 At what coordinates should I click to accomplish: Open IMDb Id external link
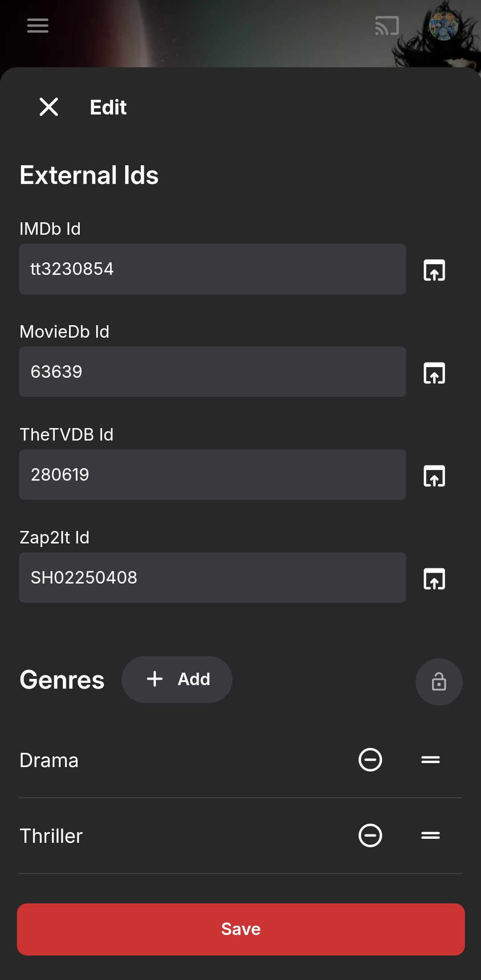coord(434,270)
